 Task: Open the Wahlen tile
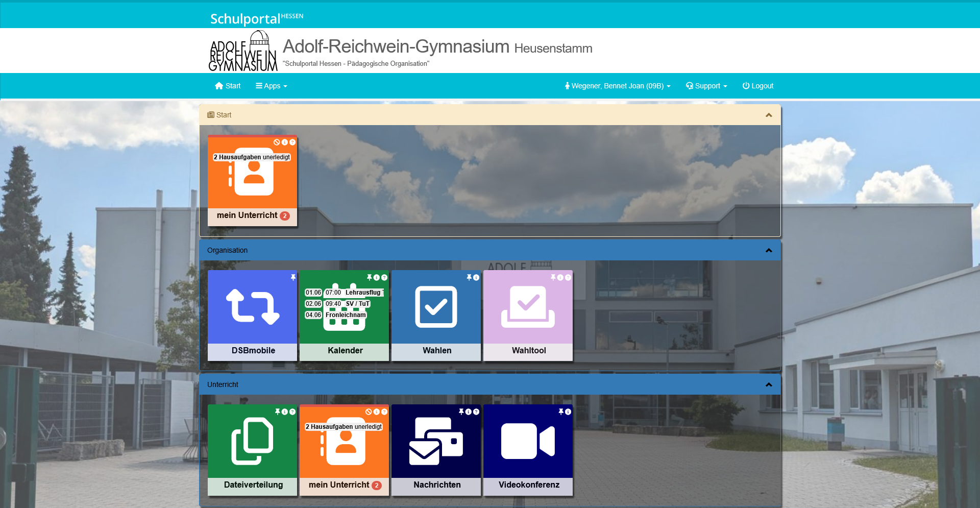[436, 316]
